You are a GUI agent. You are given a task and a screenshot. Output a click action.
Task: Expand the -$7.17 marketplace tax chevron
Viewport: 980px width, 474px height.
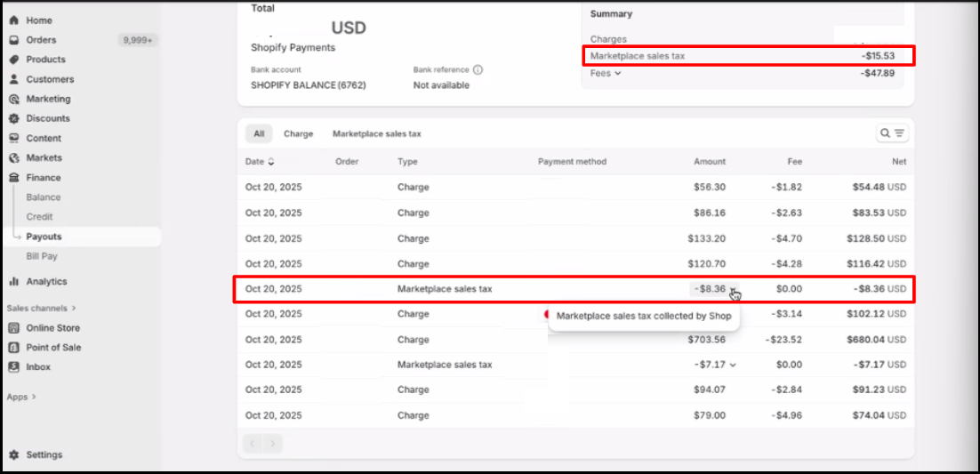pos(733,366)
